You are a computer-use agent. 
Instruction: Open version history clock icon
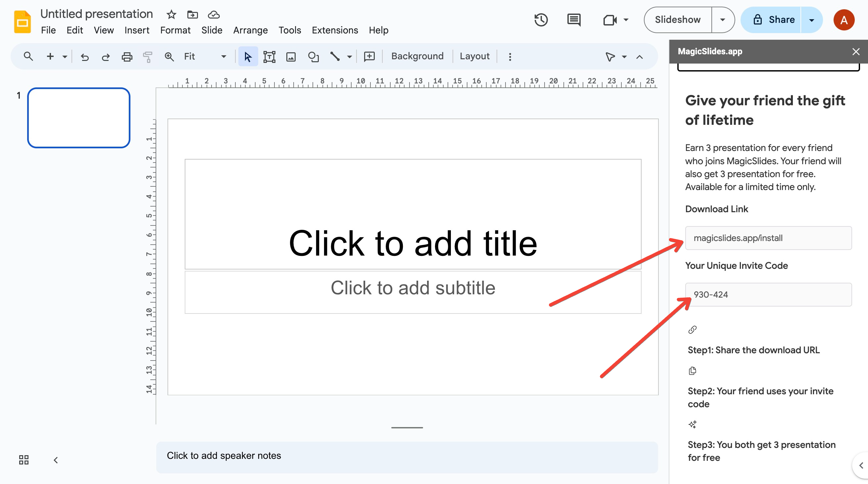click(541, 20)
